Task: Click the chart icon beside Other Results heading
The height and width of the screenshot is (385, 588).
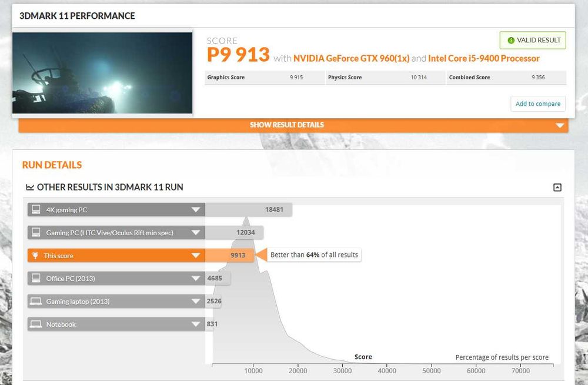Action: tap(30, 187)
